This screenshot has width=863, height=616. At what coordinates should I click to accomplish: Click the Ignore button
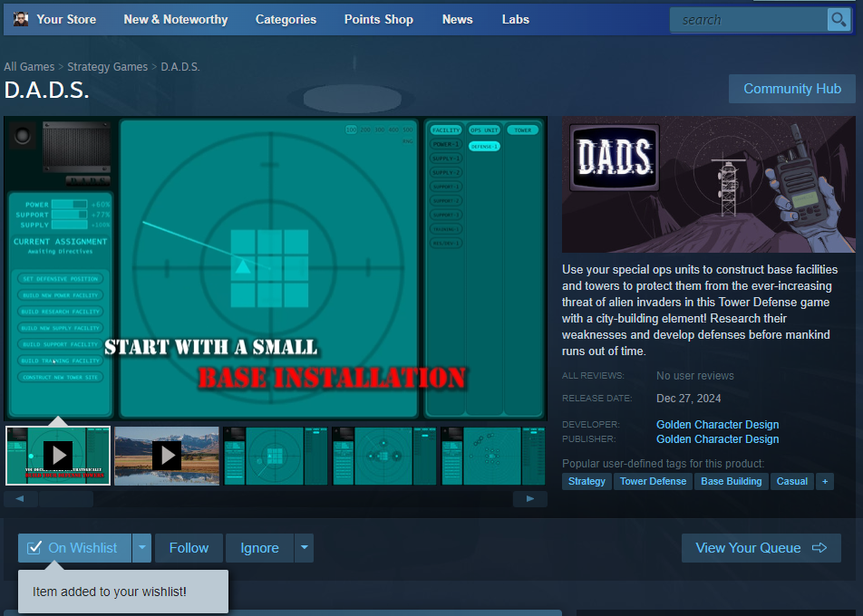(x=259, y=548)
